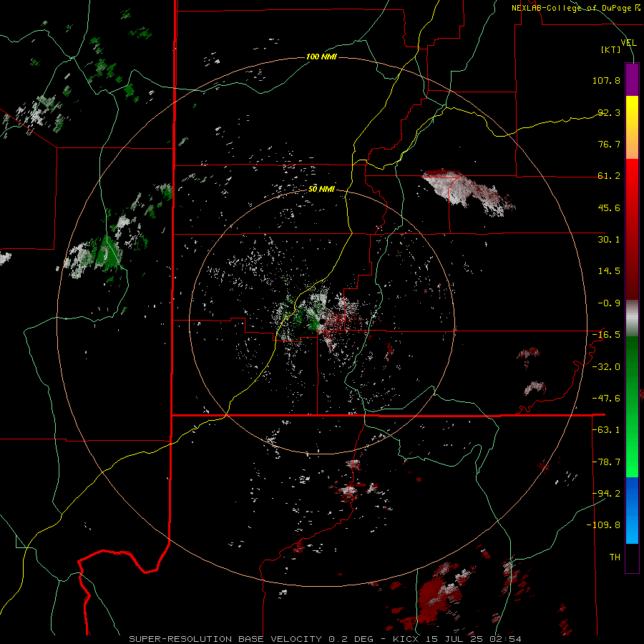The width and height of the screenshot is (644, 644).
Task: Select the 14.5 legend value
Action: click(x=609, y=271)
